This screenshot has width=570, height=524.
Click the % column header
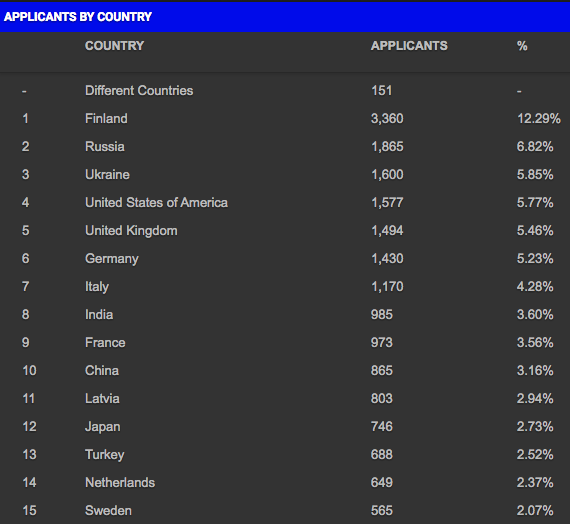coord(522,46)
